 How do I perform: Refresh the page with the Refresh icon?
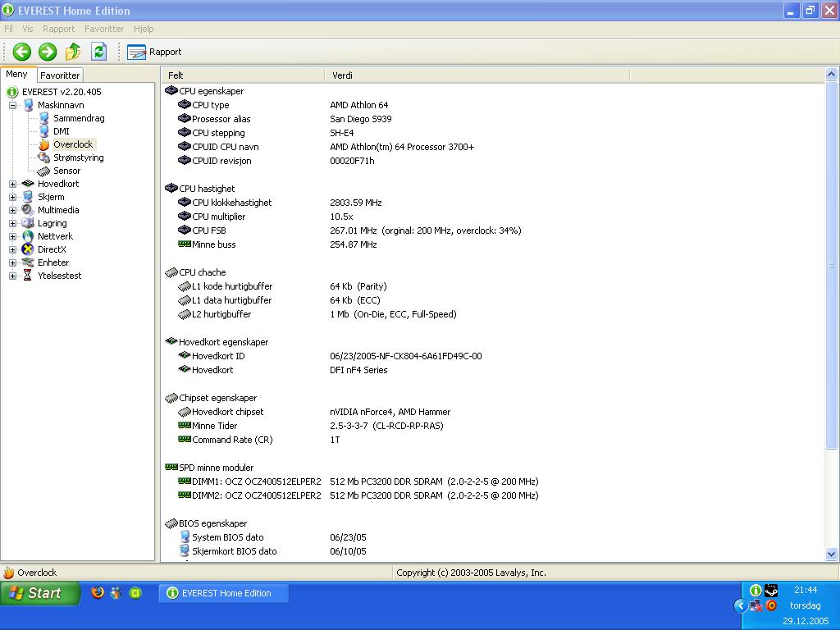click(x=98, y=52)
